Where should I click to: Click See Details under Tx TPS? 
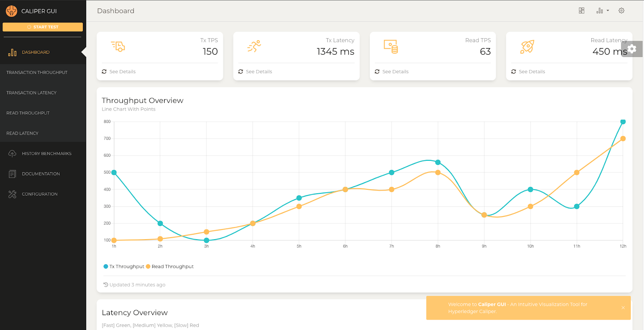(x=122, y=72)
